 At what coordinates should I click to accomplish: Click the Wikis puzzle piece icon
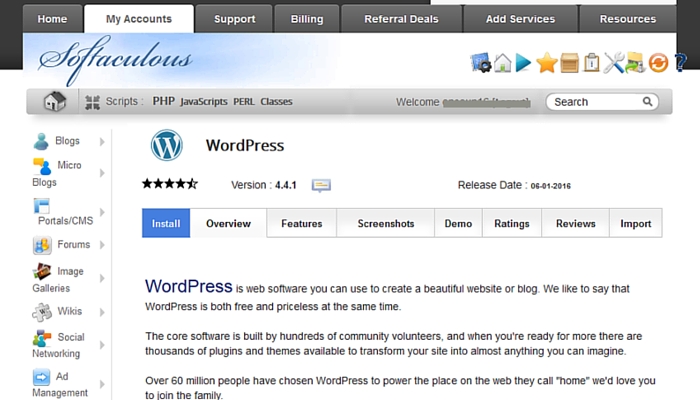(x=42, y=312)
